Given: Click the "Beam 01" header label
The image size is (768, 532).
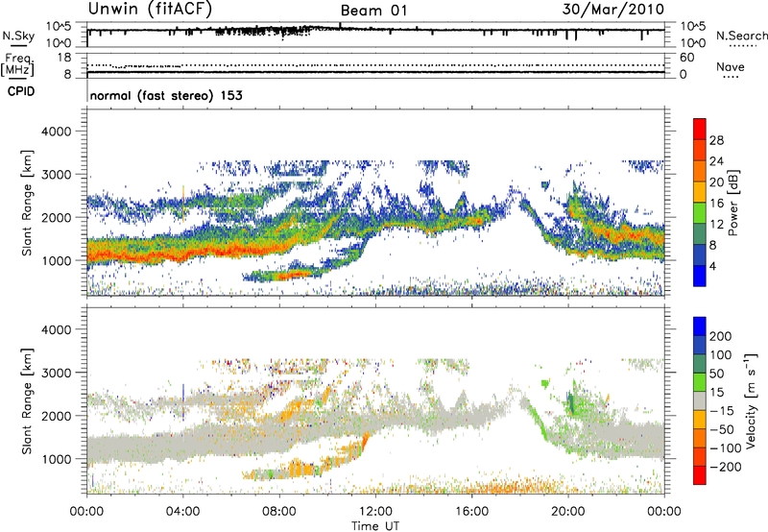Looking at the screenshot, I should pyautogui.click(x=373, y=11).
